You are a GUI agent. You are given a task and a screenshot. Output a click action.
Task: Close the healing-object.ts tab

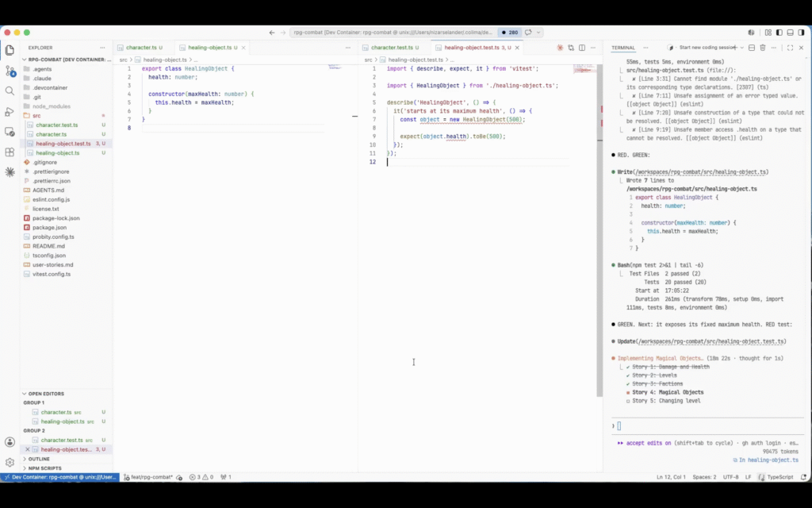[243, 48]
